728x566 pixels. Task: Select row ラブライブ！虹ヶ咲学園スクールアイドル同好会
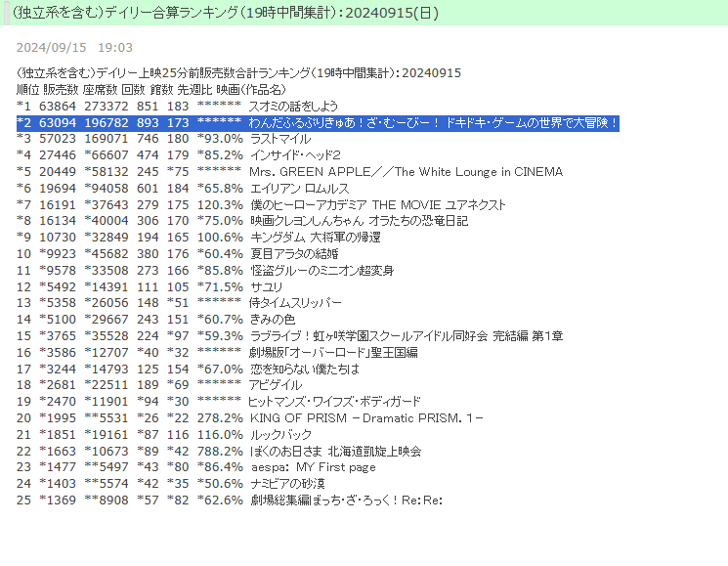point(289,336)
